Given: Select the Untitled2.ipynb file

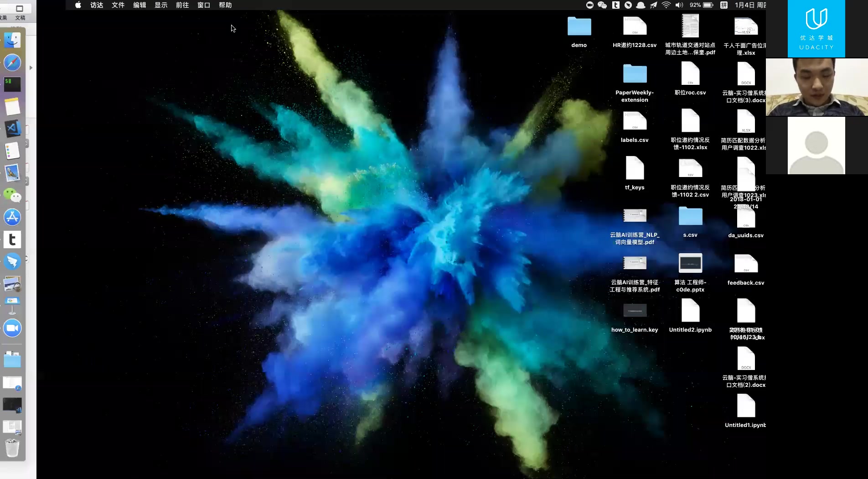Looking at the screenshot, I should pyautogui.click(x=690, y=311).
